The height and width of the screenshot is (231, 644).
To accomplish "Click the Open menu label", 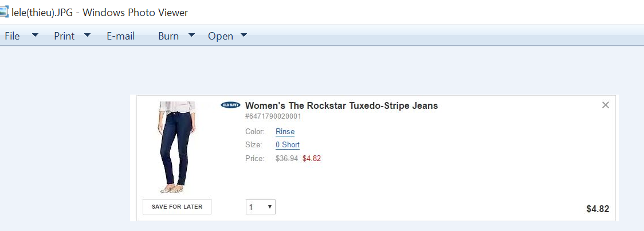I will pyautogui.click(x=221, y=36).
